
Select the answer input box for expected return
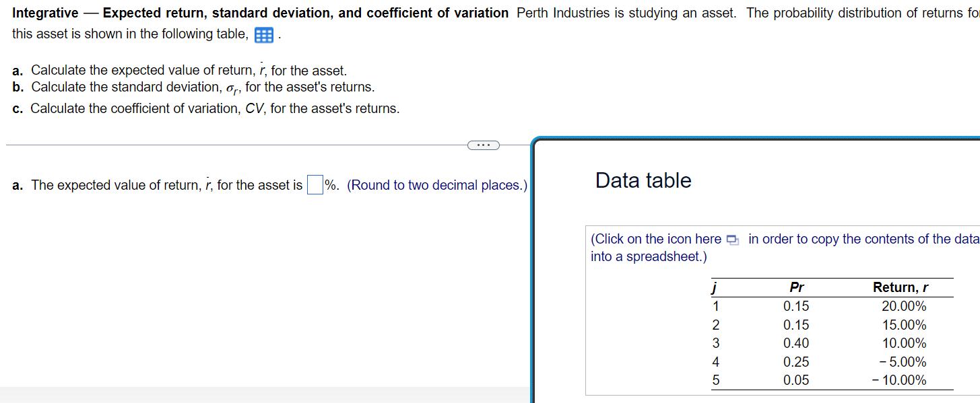click(314, 184)
